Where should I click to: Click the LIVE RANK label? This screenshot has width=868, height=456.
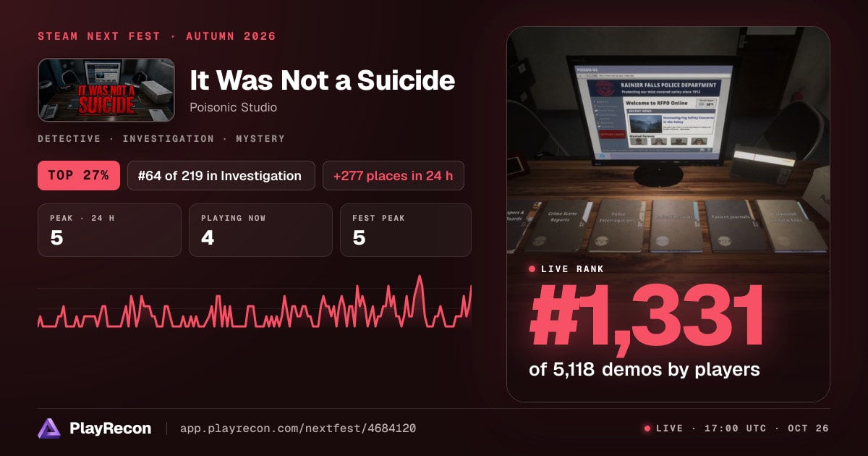point(572,269)
